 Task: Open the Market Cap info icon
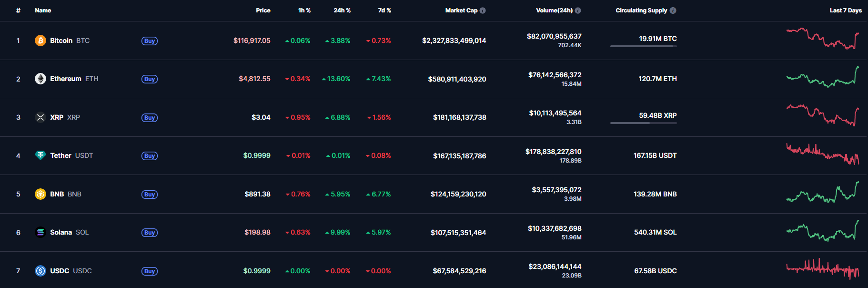(x=483, y=10)
